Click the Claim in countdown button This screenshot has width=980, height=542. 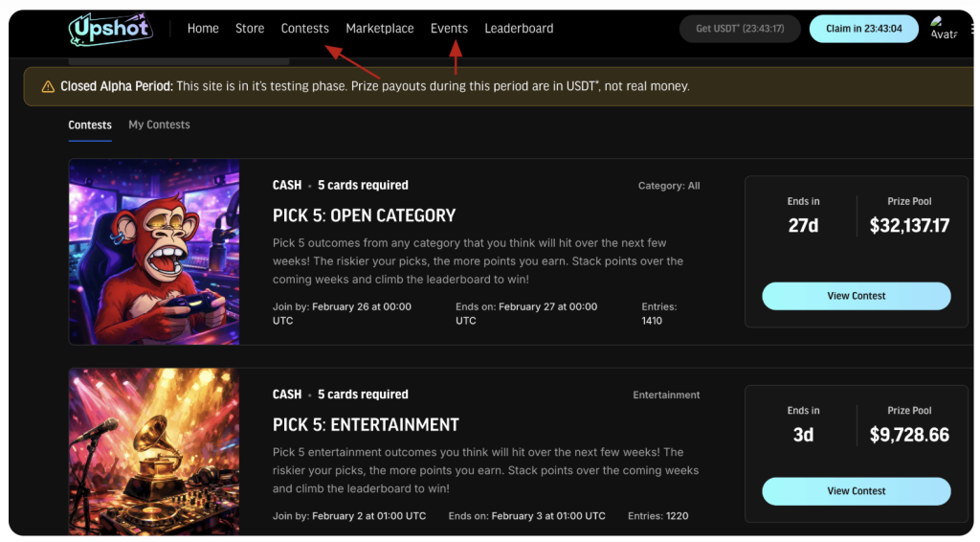click(864, 29)
